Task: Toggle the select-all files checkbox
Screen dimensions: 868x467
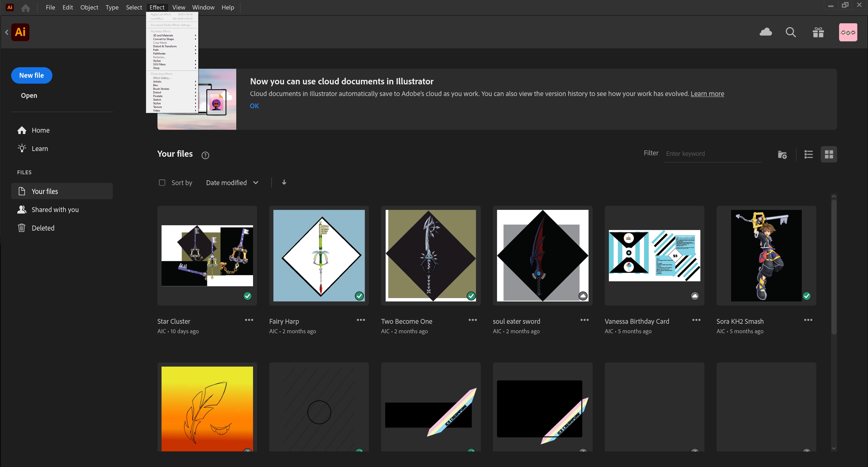Action: point(162,183)
